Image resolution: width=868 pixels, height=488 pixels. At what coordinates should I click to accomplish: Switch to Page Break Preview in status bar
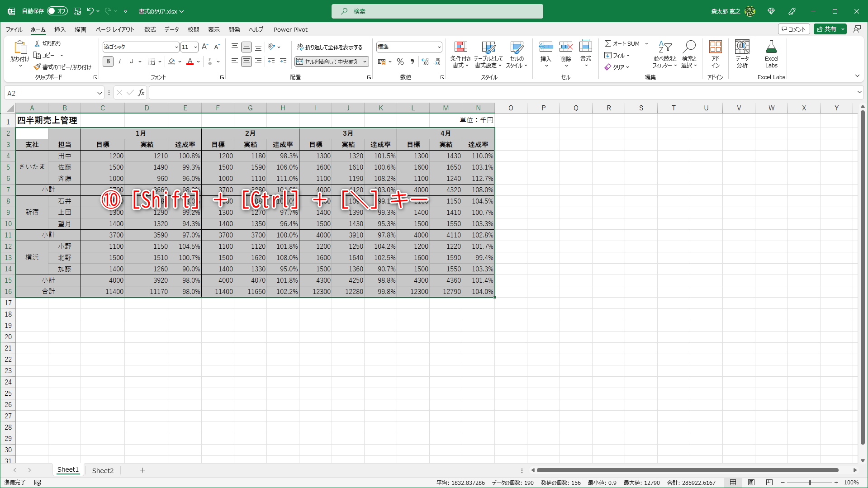769,483
